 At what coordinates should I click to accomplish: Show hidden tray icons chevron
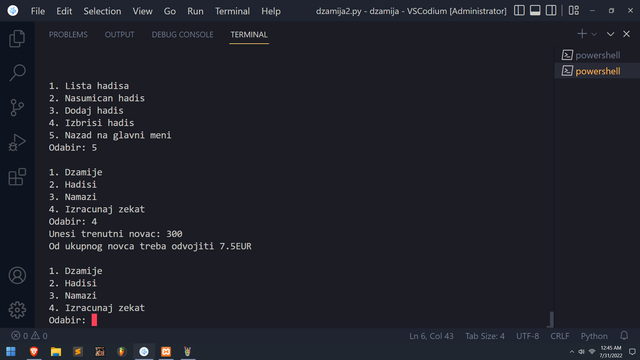(572, 352)
